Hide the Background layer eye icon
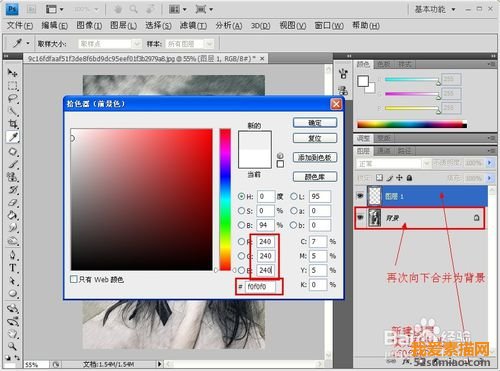The image size is (500, 371). [360, 218]
